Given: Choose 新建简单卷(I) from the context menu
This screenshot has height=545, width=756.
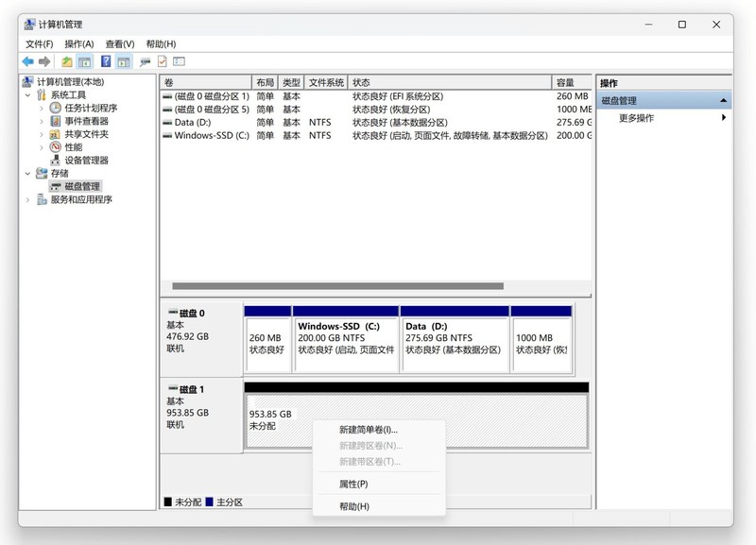Looking at the screenshot, I should 369,432.
